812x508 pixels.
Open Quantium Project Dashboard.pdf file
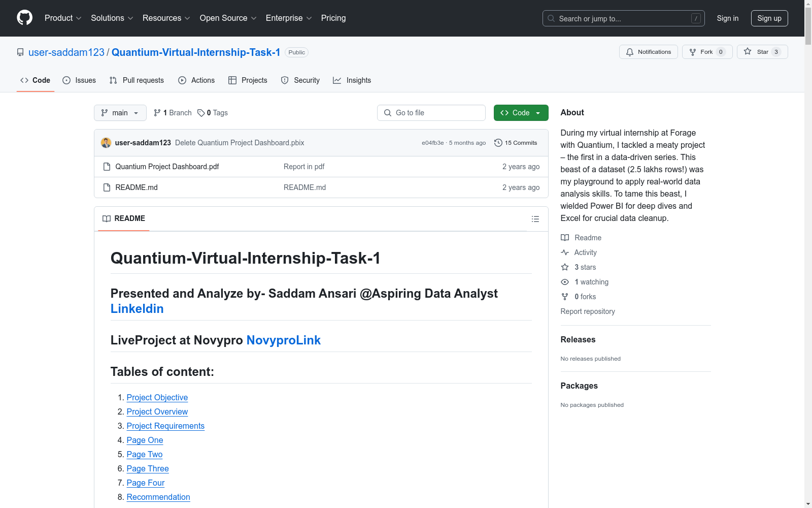click(x=167, y=167)
